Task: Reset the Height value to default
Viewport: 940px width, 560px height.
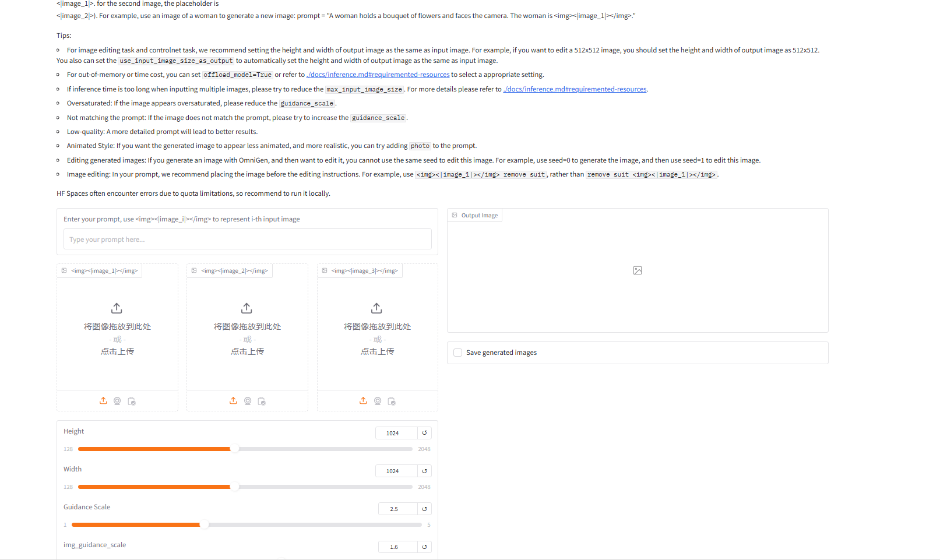Action: [x=424, y=433]
